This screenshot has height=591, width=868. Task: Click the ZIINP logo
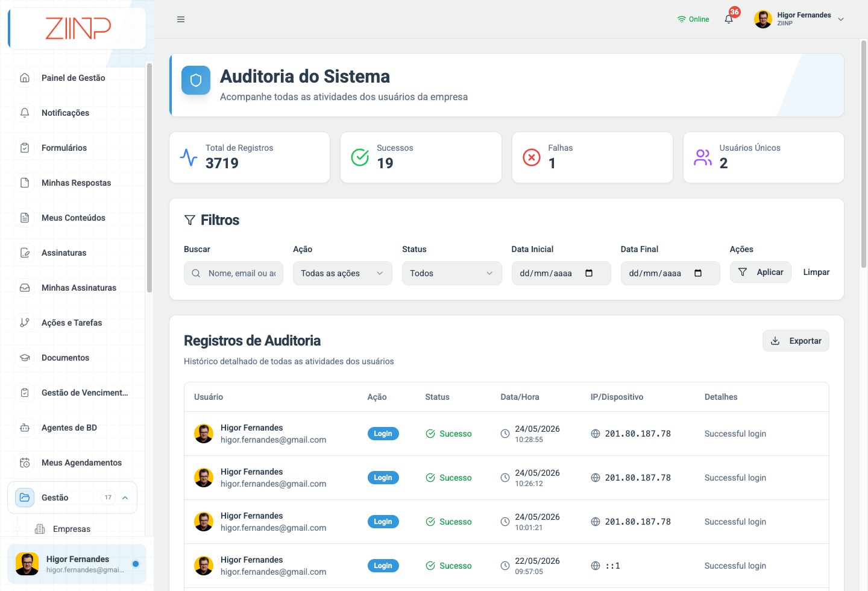click(78, 28)
